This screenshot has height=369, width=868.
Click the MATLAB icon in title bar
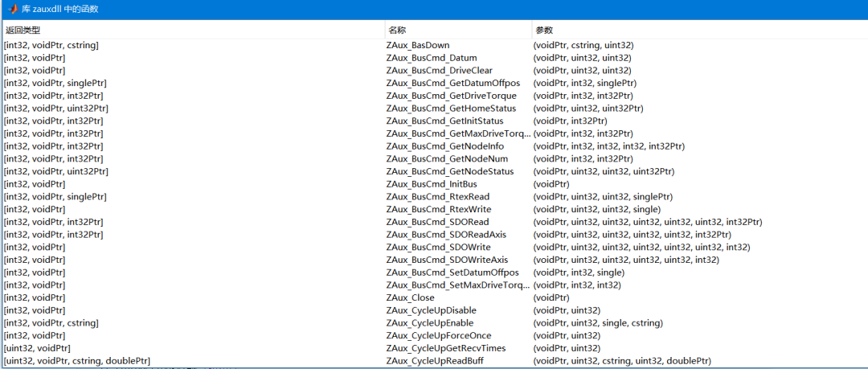tap(12, 10)
